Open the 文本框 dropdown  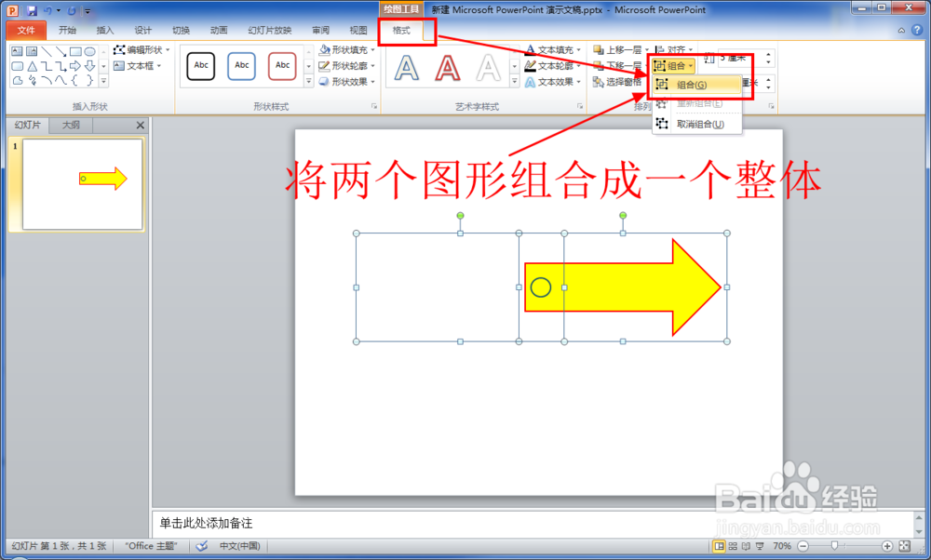point(138,66)
